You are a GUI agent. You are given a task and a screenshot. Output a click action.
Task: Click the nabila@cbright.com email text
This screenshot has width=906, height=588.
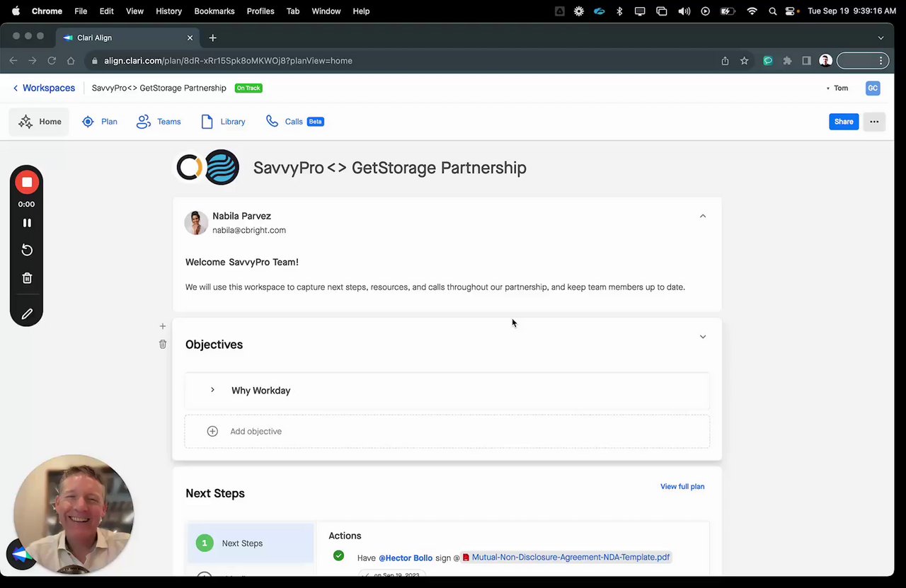[249, 230]
